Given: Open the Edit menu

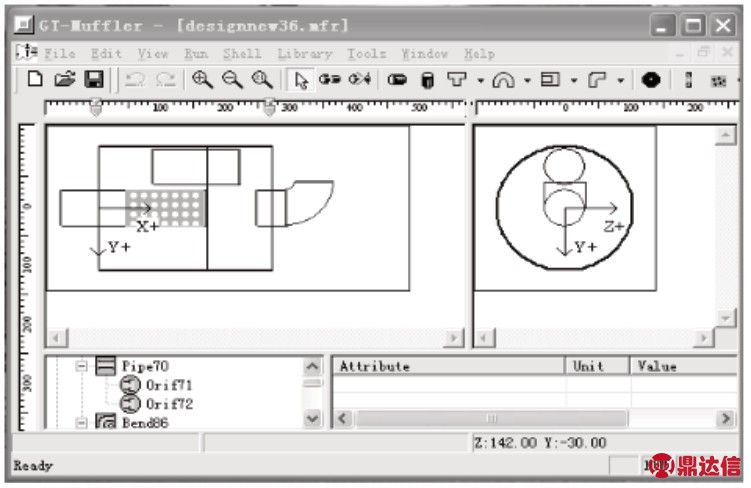Looking at the screenshot, I should (x=106, y=54).
